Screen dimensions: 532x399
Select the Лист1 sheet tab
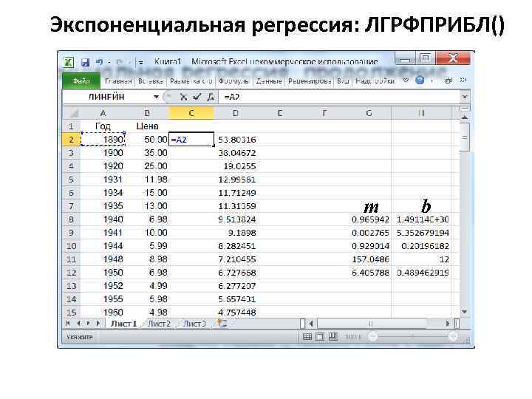tap(123, 324)
